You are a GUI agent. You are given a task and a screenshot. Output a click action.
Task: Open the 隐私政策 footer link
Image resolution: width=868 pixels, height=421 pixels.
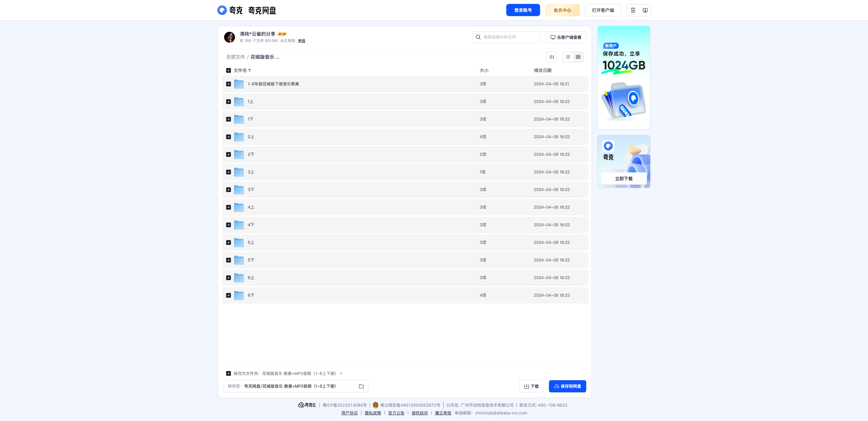tap(373, 413)
